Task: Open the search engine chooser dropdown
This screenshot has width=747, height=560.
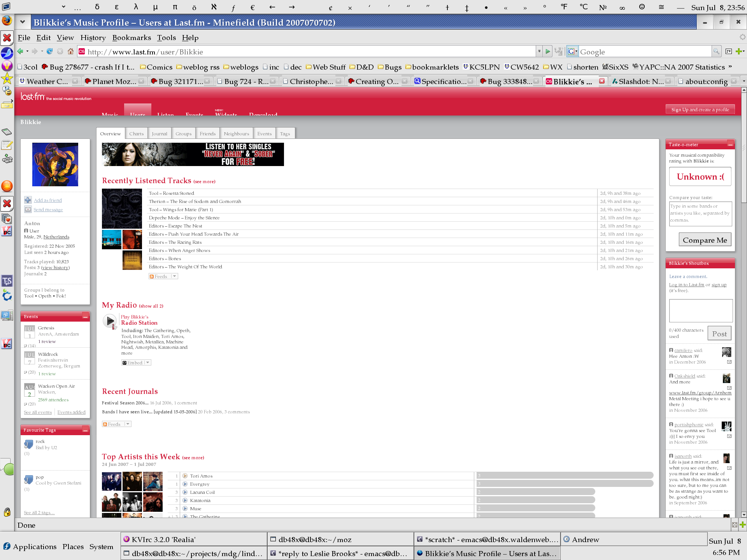Action: [x=572, y=51]
